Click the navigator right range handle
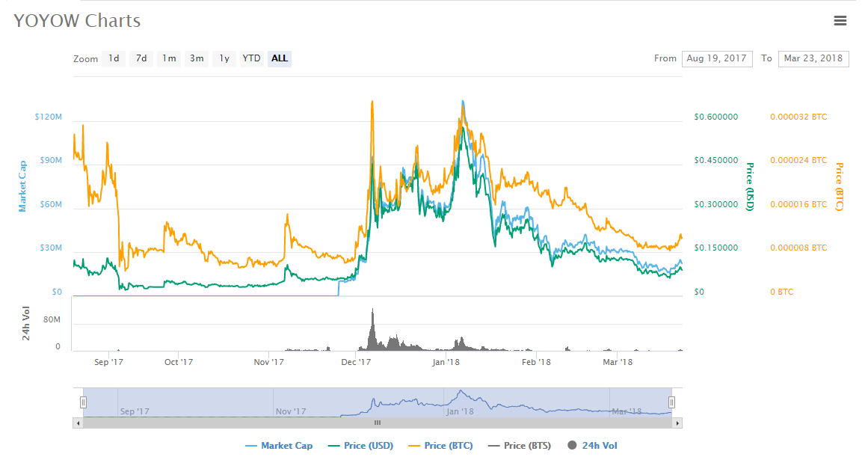The image size is (868, 457). 671,402
